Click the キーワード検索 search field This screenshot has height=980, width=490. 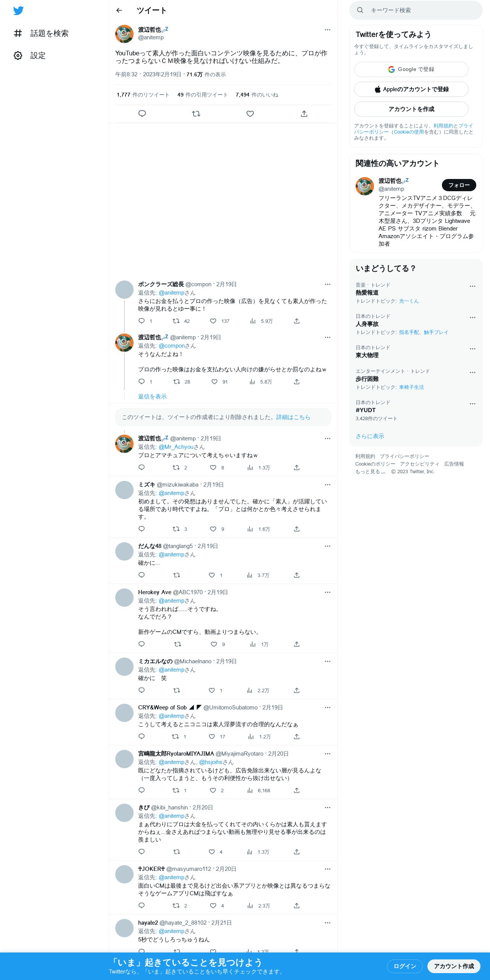416,10
